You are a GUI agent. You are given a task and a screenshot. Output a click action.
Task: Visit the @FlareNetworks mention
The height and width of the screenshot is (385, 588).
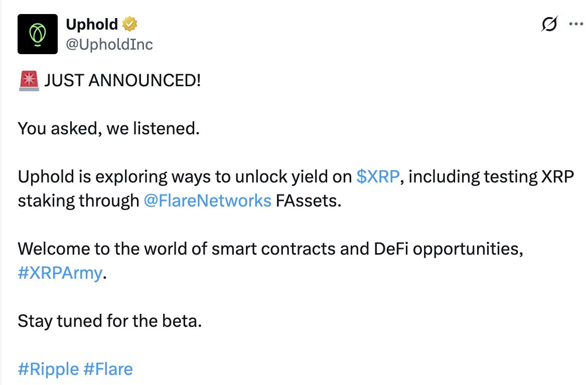(x=207, y=201)
